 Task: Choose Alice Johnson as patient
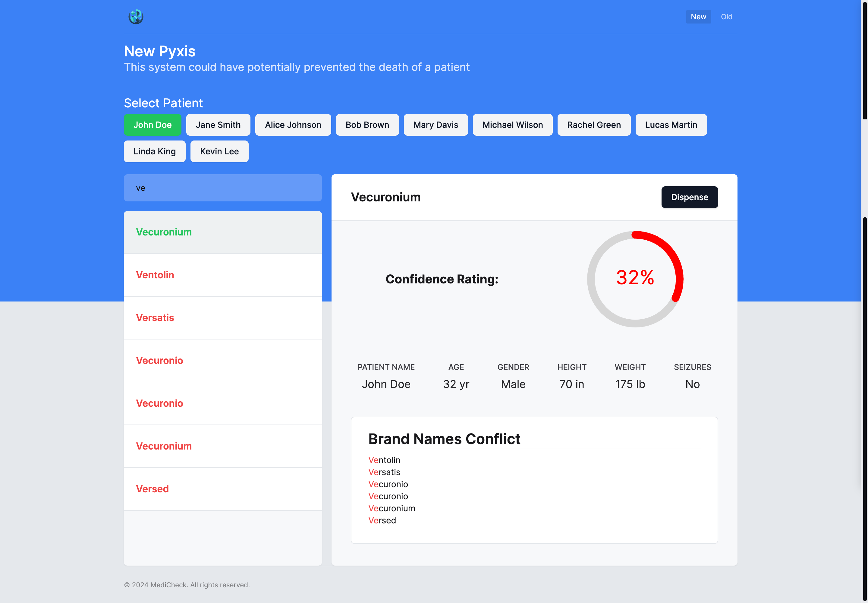(293, 125)
